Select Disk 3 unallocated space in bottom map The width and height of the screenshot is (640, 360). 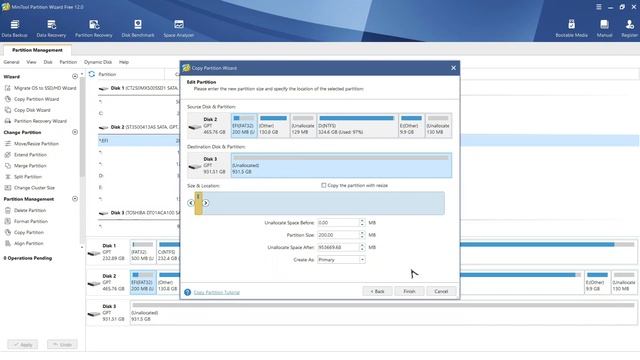coord(383,313)
